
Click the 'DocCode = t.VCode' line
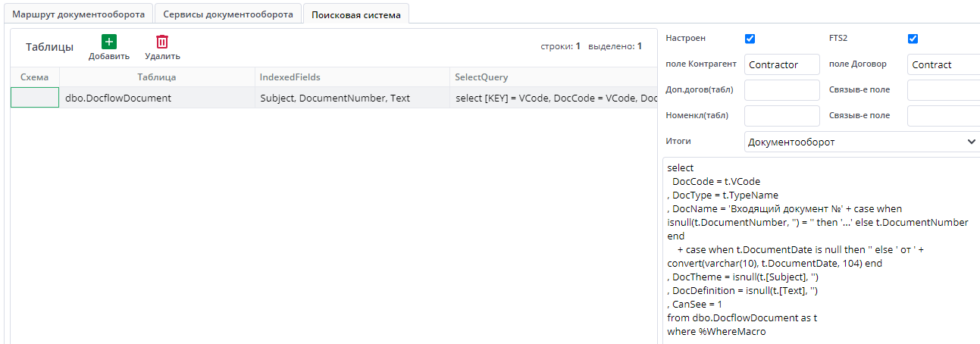click(716, 182)
